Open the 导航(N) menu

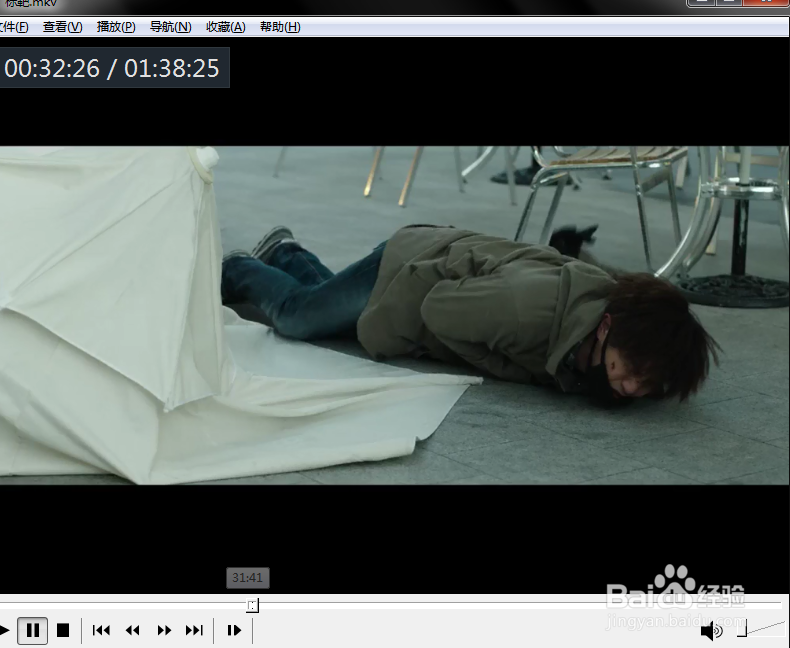click(x=170, y=27)
